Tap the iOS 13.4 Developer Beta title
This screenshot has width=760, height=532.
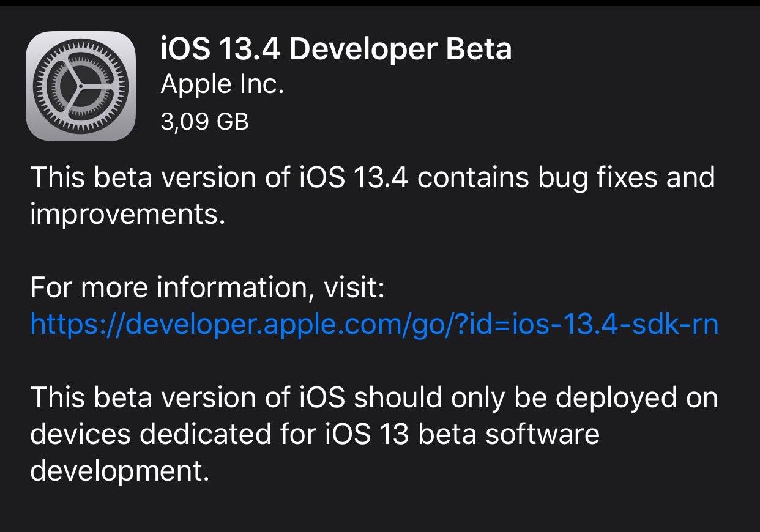pyautogui.click(x=336, y=49)
